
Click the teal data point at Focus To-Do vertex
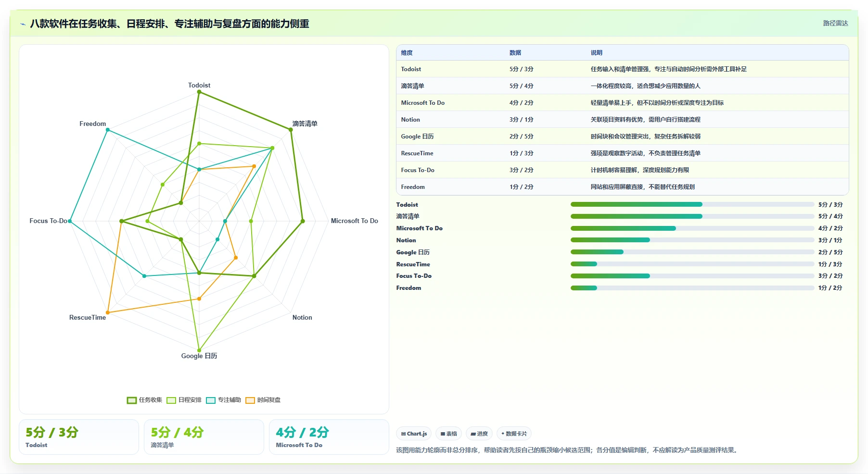click(x=70, y=221)
